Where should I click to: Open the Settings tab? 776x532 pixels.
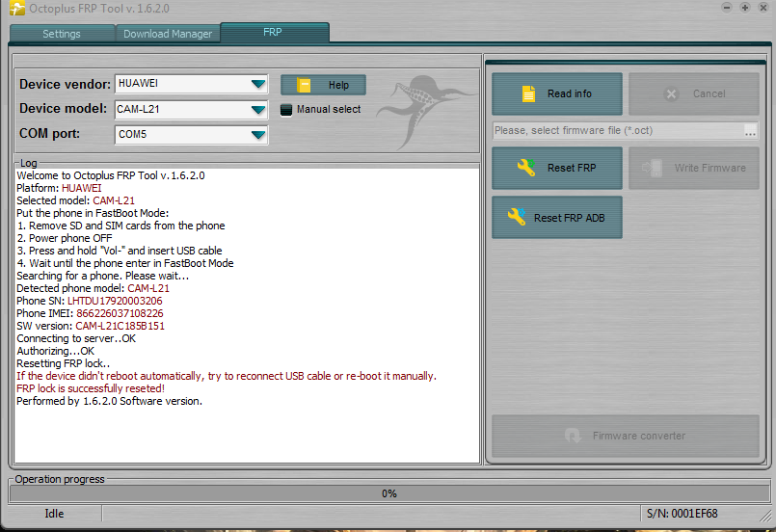pos(62,34)
